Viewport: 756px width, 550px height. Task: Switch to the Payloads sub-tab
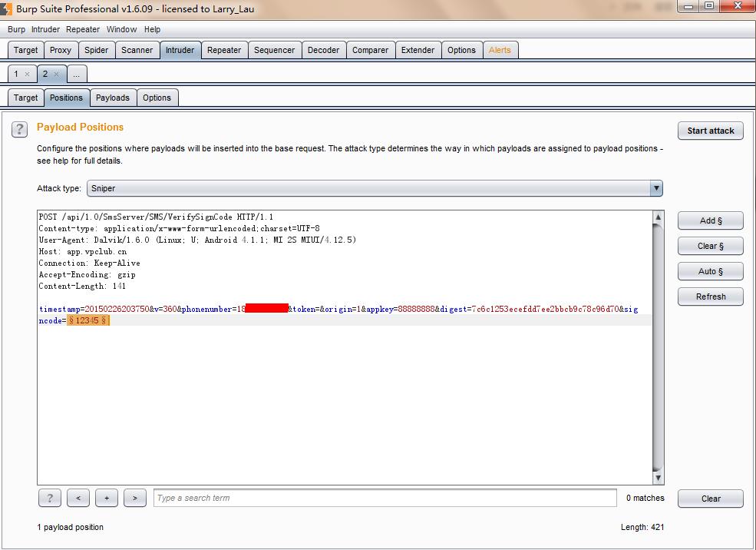(x=112, y=98)
